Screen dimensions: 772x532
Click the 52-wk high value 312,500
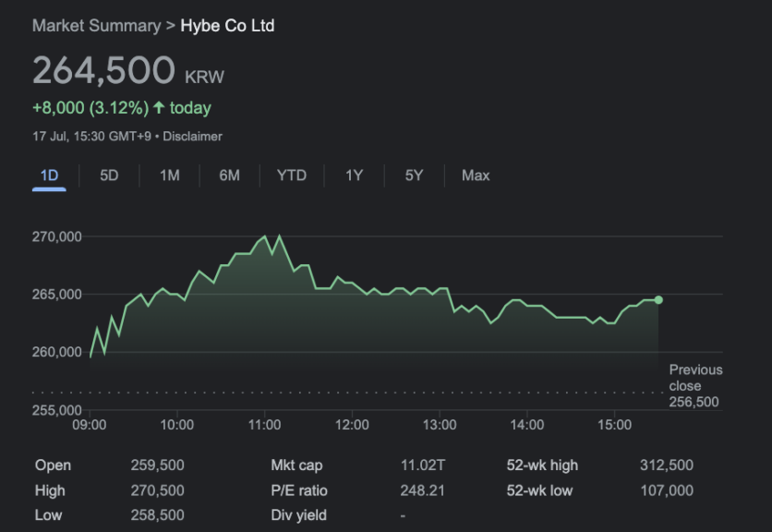667,465
